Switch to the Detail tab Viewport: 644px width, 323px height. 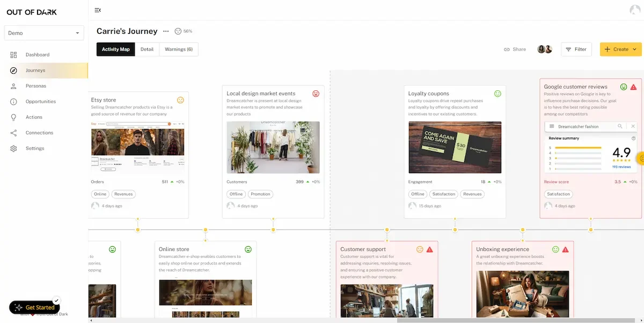point(147,49)
